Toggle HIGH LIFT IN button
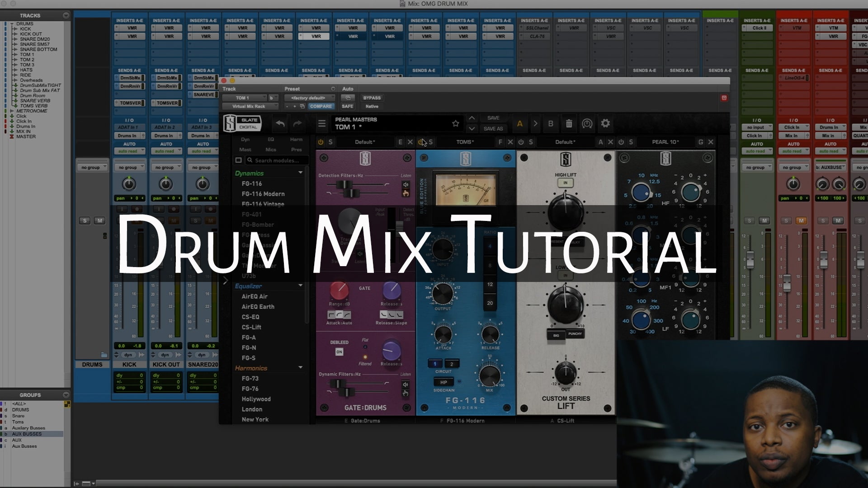The height and width of the screenshot is (488, 868). coord(565,183)
